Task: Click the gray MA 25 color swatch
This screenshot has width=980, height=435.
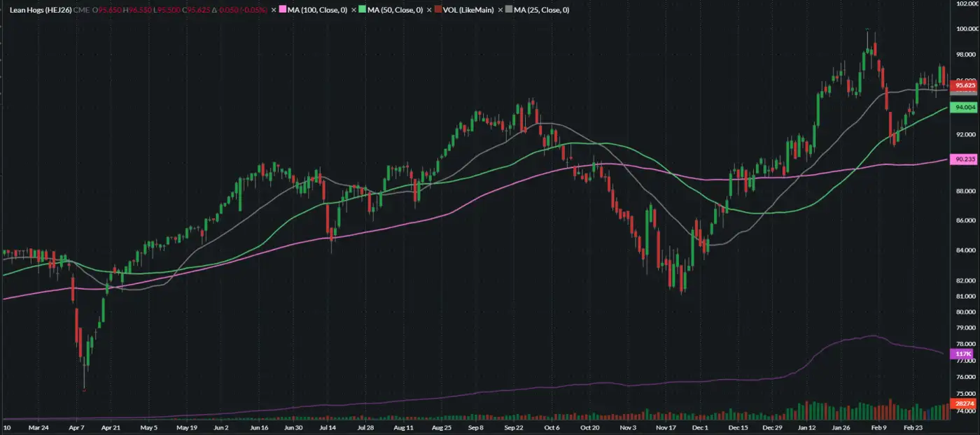Action: (509, 10)
